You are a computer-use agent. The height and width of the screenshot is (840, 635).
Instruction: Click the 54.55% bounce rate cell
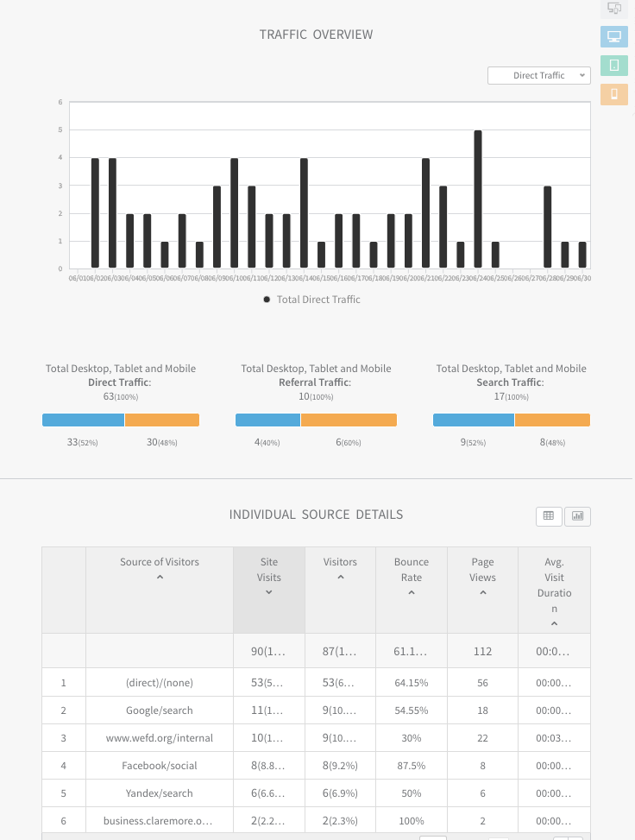[x=412, y=711]
